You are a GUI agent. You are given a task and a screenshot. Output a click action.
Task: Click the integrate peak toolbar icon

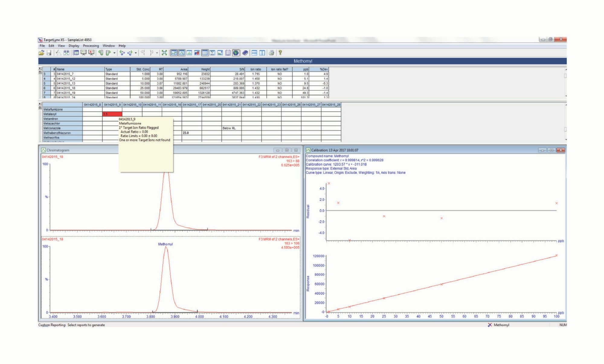pos(59,53)
